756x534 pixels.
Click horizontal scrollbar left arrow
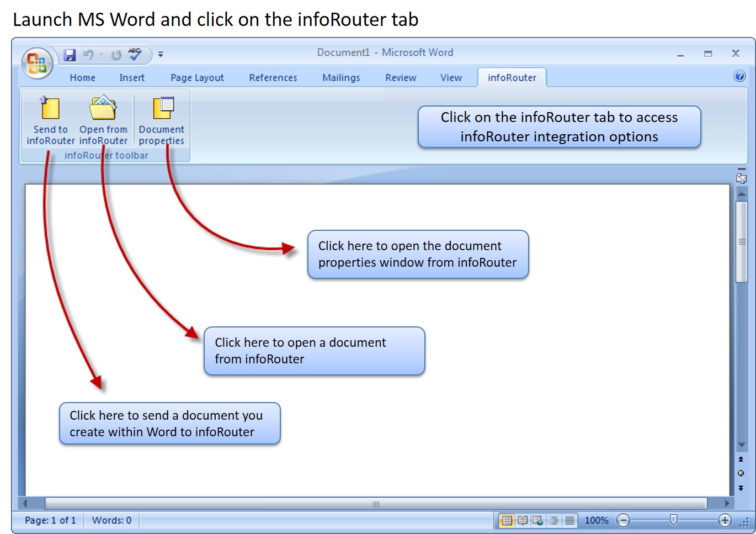(25, 503)
